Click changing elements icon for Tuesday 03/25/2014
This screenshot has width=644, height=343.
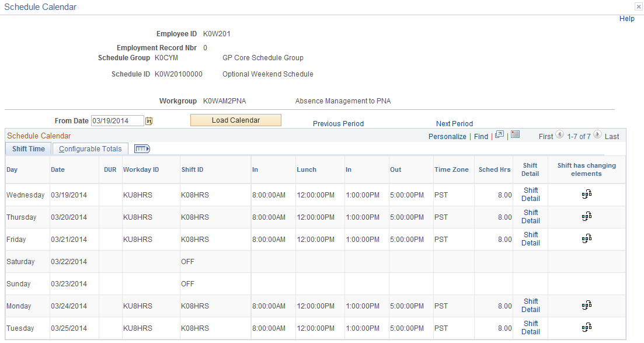coord(587,327)
